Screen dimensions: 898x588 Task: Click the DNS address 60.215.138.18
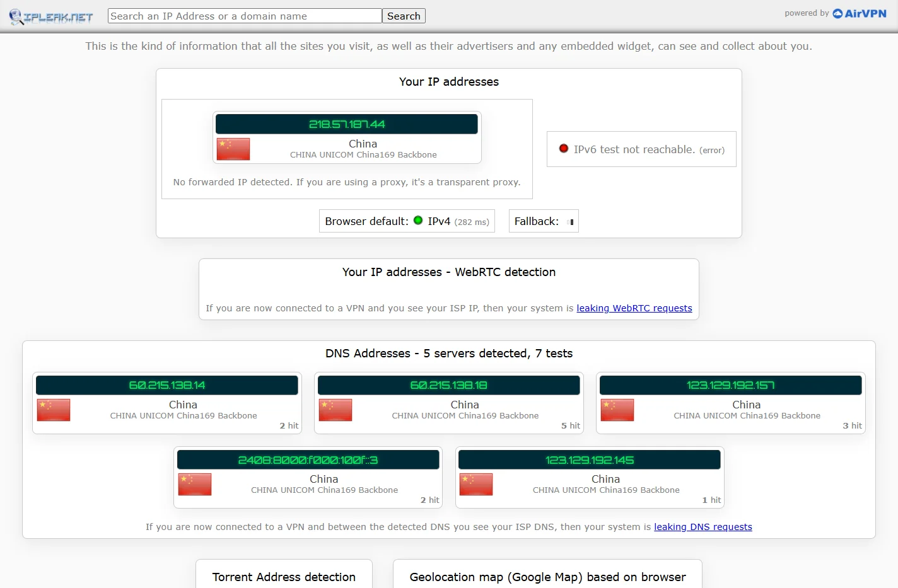click(x=449, y=385)
